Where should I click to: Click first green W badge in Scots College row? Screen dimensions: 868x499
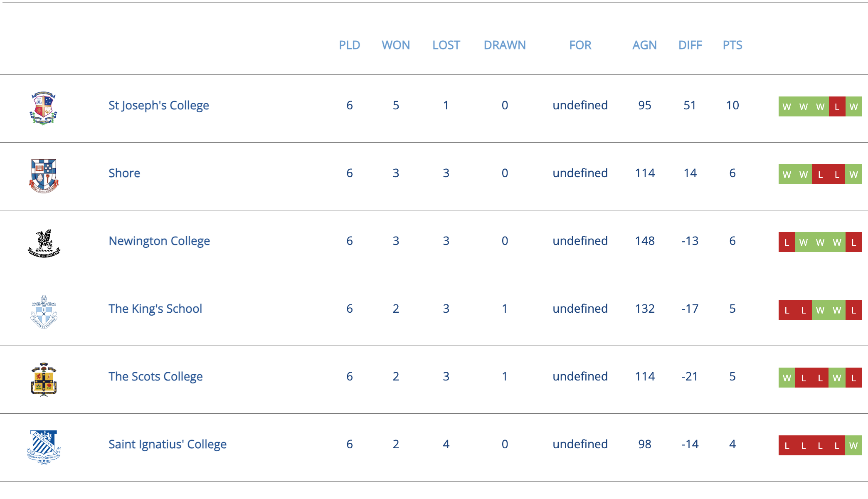click(x=787, y=378)
